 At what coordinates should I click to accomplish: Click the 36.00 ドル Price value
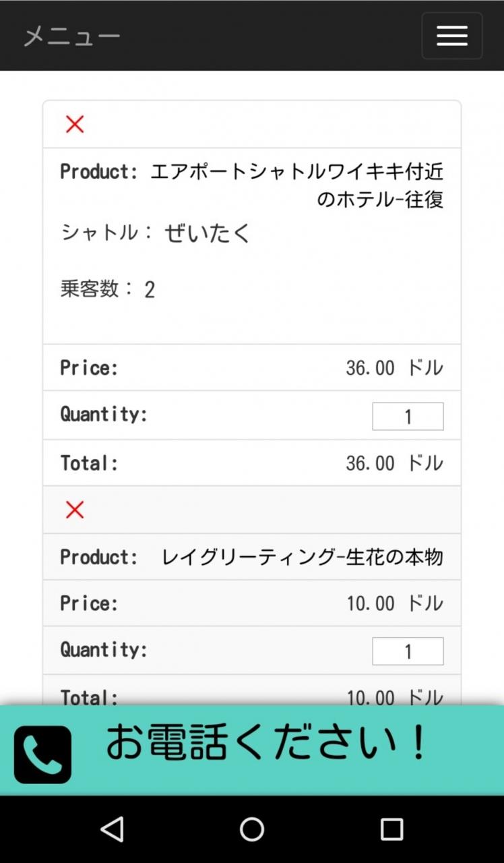coord(395,367)
